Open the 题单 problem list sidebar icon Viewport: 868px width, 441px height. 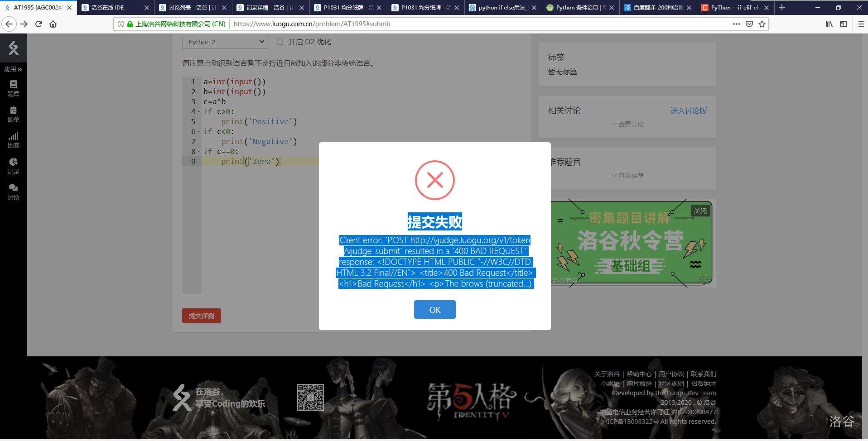[13, 114]
